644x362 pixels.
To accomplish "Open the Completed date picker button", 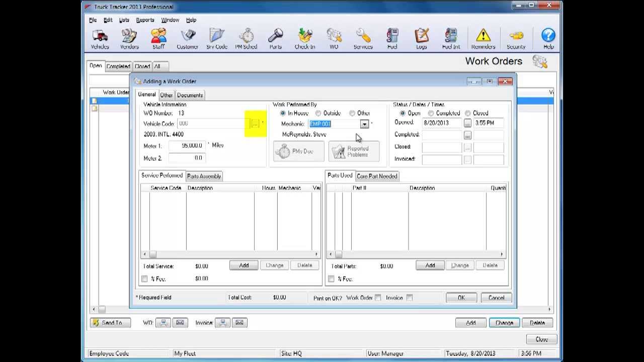I will click(467, 135).
